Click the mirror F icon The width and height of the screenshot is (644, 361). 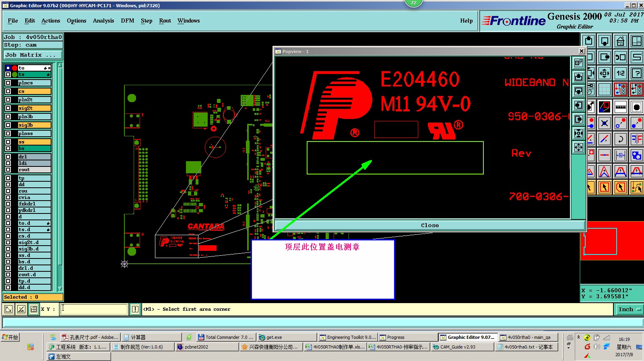coord(636,139)
